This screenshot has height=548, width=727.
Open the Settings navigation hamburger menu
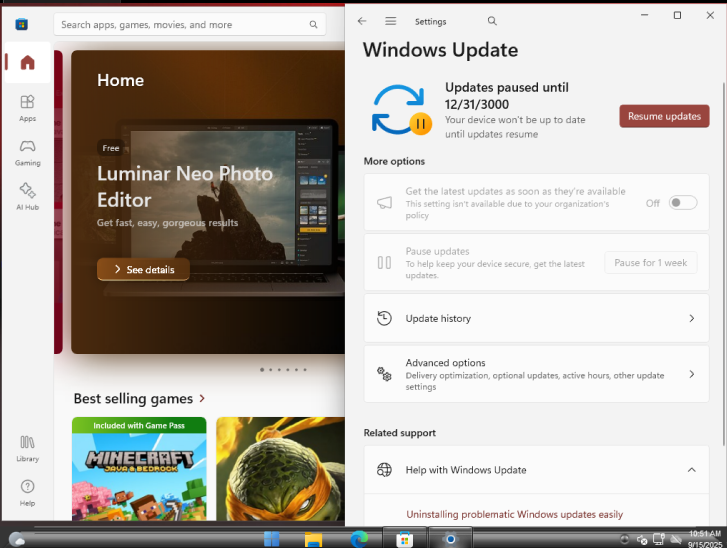(391, 21)
